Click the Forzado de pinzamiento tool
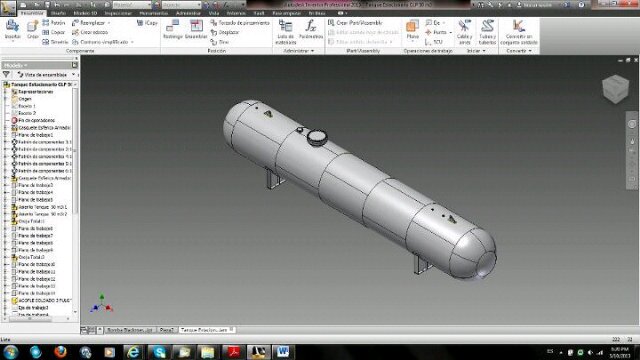Image resolution: width=640 pixels, height=360 pixels. pyautogui.click(x=240, y=23)
